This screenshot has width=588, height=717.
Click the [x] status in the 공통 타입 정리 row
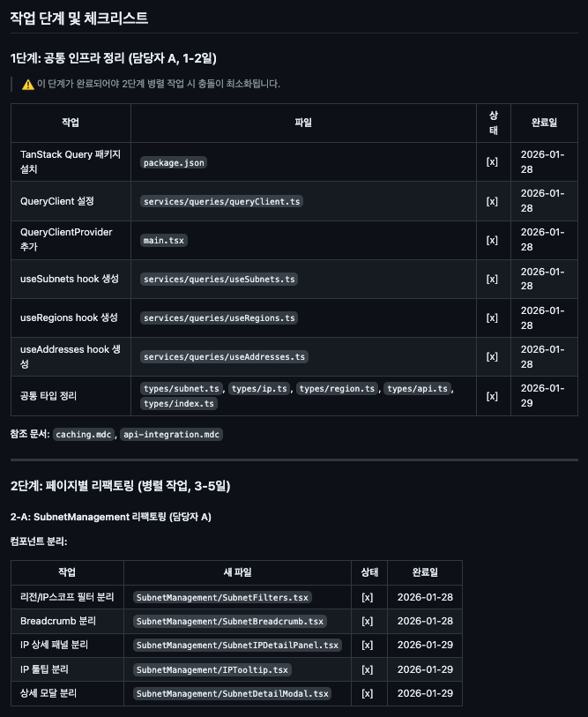492,396
